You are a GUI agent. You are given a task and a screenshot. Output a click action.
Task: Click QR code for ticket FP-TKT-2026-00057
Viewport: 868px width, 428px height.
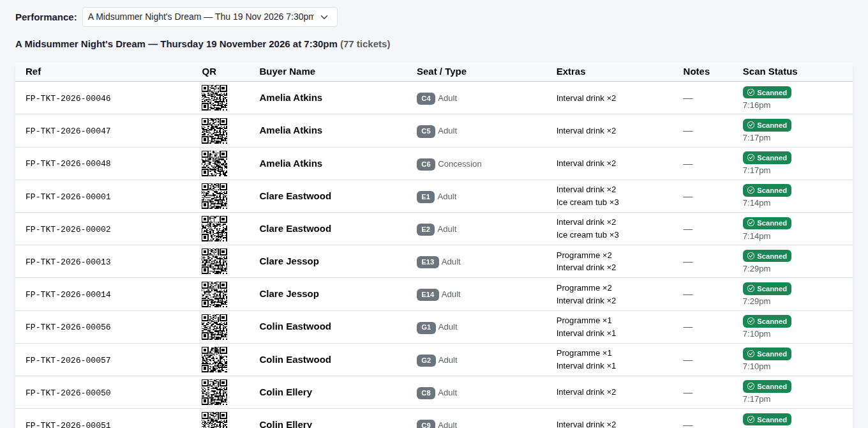[x=214, y=360]
